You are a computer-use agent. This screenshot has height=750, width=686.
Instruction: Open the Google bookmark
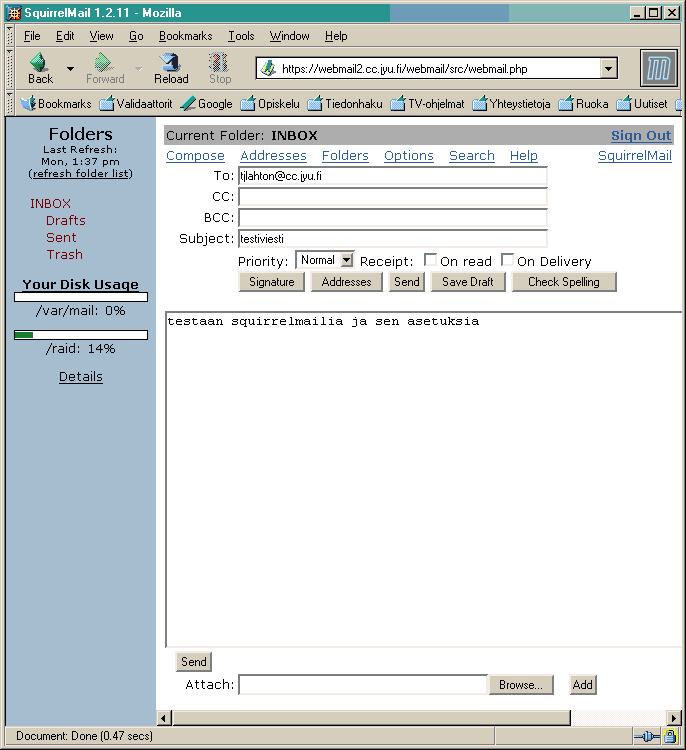206,103
